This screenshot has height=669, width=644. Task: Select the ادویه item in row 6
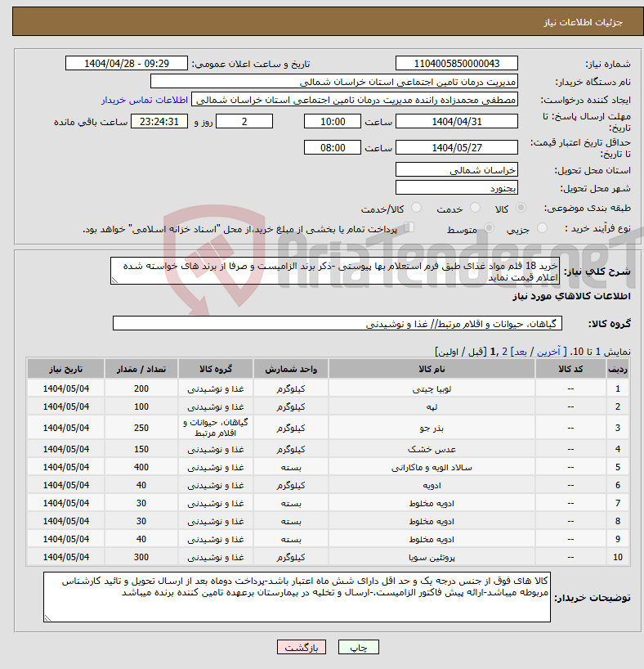(432, 485)
